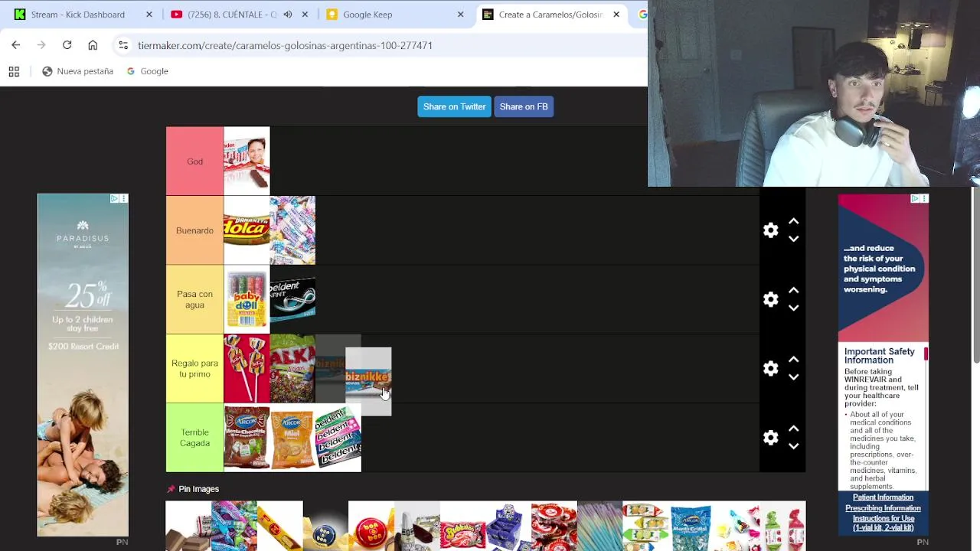The width and height of the screenshot is (980, 551).
Task: Open the apps grid in bookmarks bar
Action: [x=14, y=71]
